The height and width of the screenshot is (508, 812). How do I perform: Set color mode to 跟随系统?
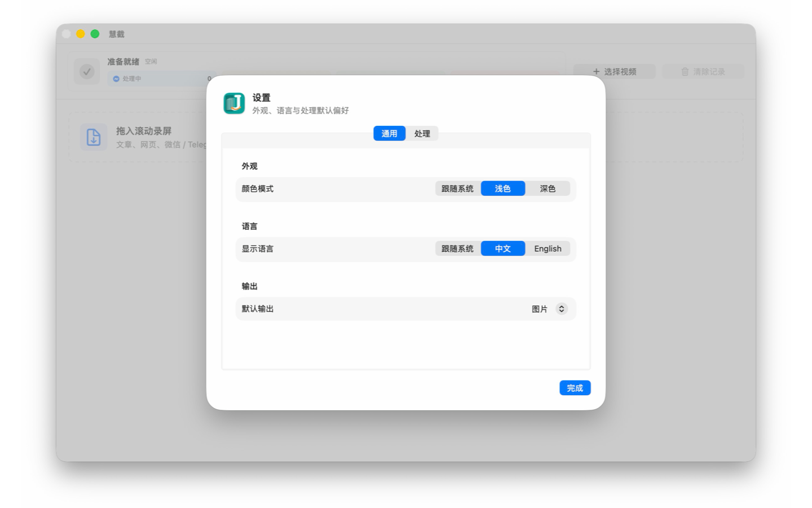click(457, 189)
